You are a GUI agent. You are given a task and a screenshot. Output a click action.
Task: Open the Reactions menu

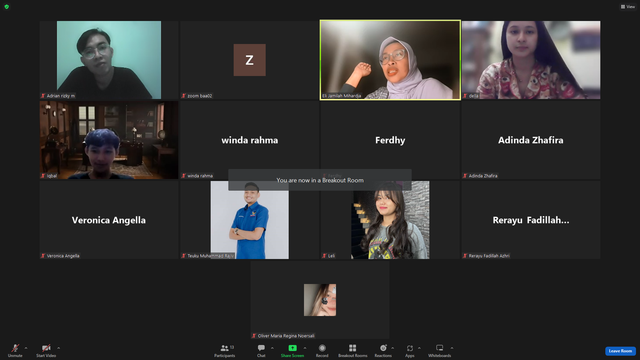coord(383,350)
